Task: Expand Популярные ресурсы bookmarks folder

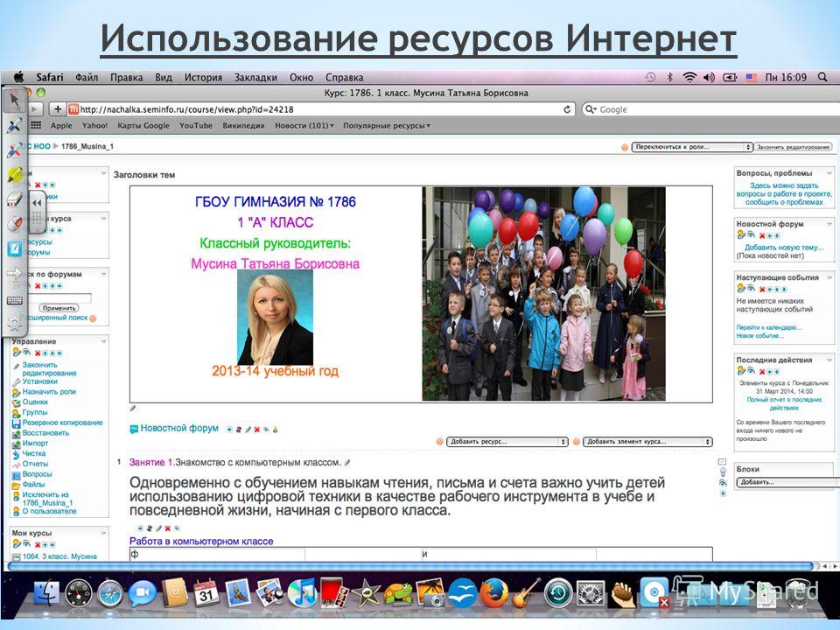Action: (x=387, y=125)
